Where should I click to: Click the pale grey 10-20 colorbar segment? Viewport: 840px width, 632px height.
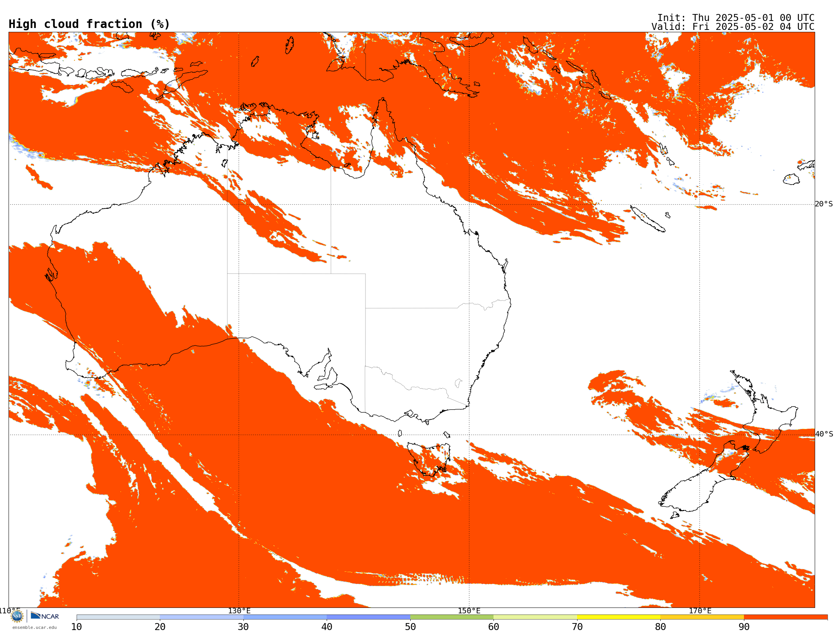point(118,617)
